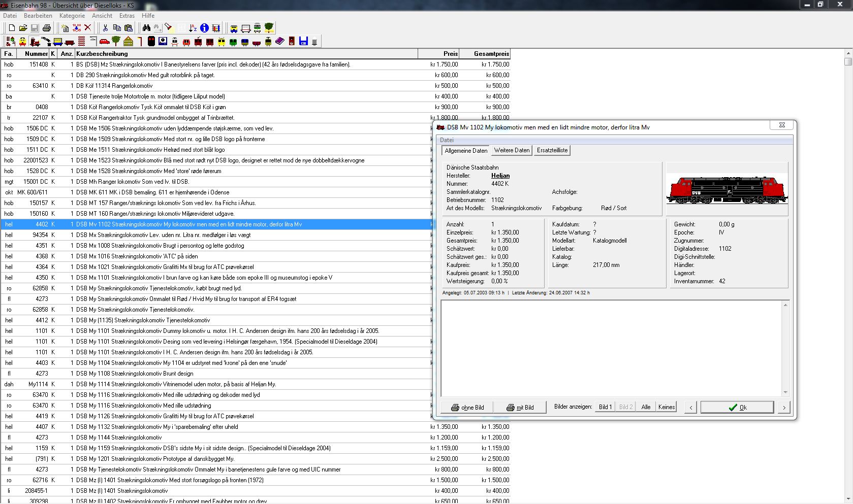The width and height of the screenshot is (853, 504).
Task: Open the Hilfe menu
Action: 148,16
